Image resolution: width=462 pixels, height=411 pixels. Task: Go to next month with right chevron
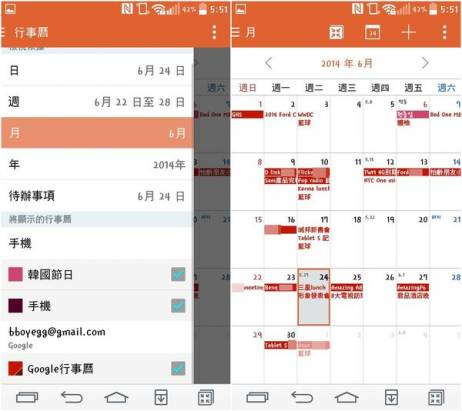coord(425,63)
